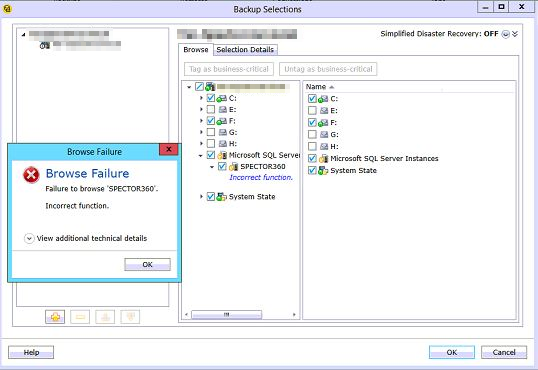Click the red error icon in Browse Failure
Image resolution: width=538 pixels, height=370 pixels.
[x=31, y=175]
